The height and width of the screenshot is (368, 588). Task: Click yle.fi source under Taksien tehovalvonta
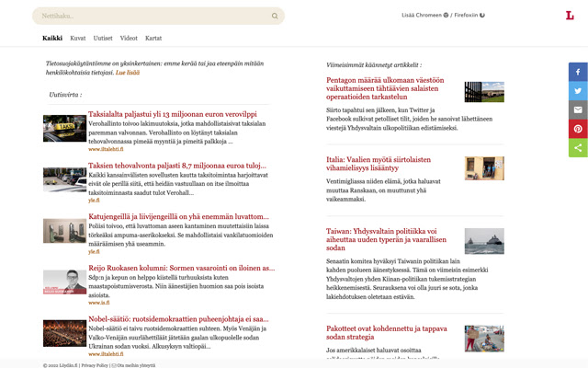click(x=94, y=201)
